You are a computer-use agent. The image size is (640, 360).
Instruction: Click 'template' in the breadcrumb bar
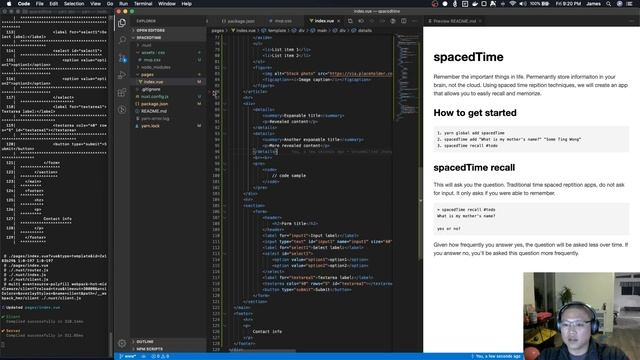[x=277, y=30]
